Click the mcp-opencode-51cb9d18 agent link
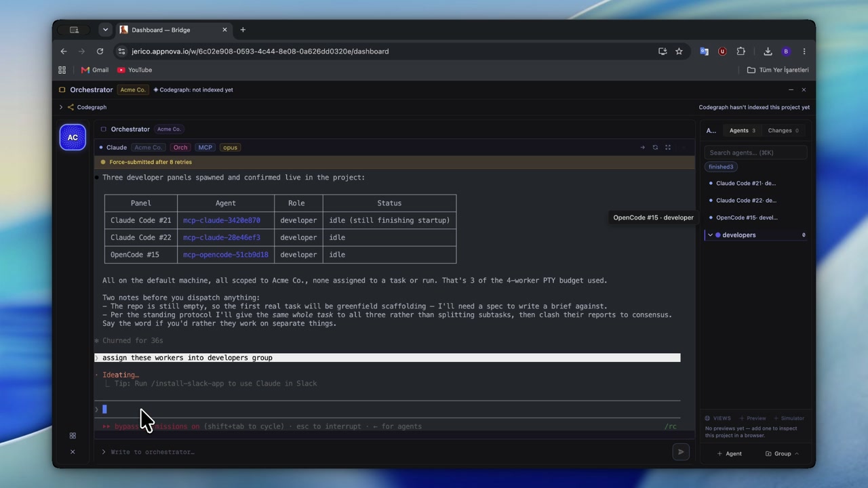Image resolution: width=868 pixels, height=488 pixels. pyautogui.click(x=226, y=255)
